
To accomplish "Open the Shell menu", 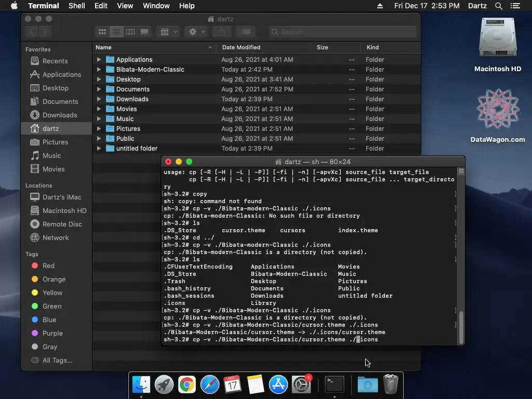I will coord(77,6).
